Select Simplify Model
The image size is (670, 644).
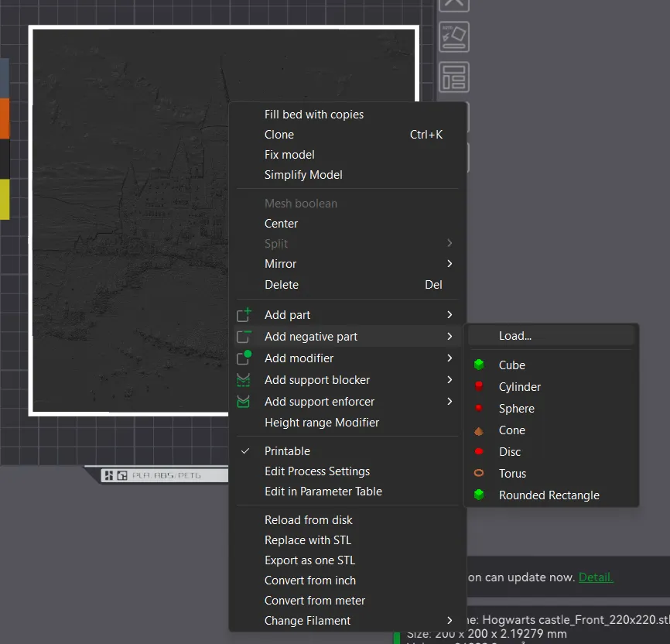tap(347, 175)
